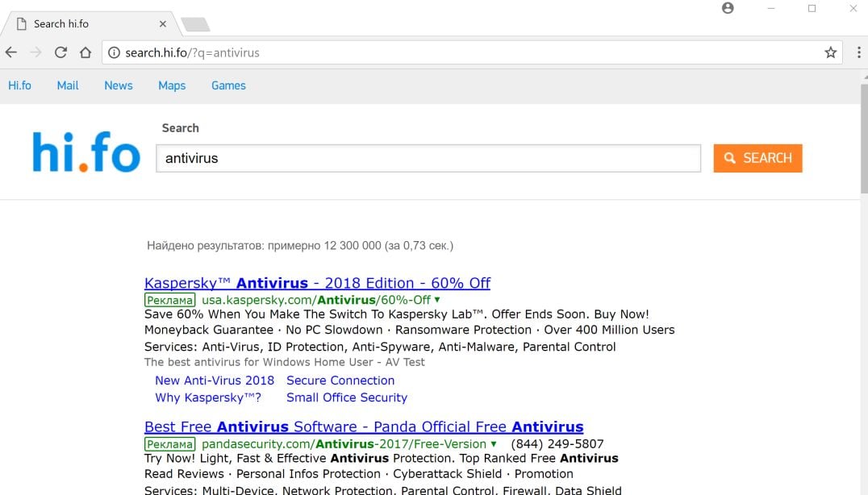Open the News navigation link
The height and width of the screenshot is (495, 868).
[119, 85]
